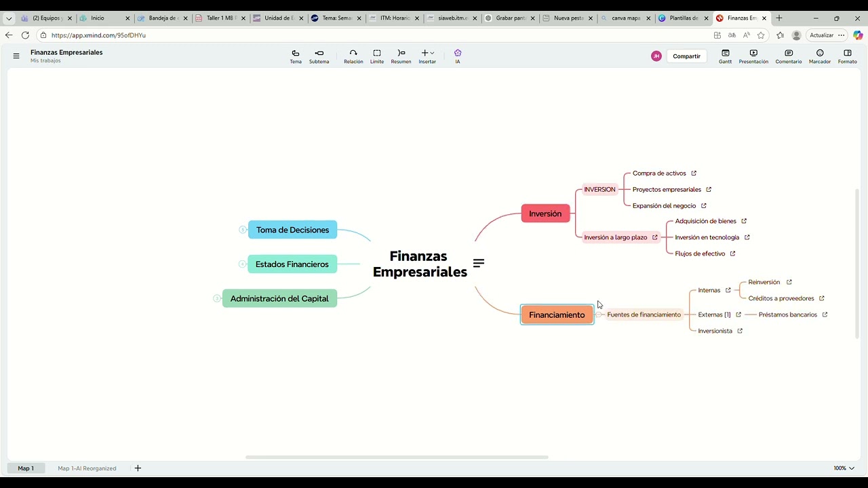
Task: Select the Inversión topic node
Action: click(545, 213)
